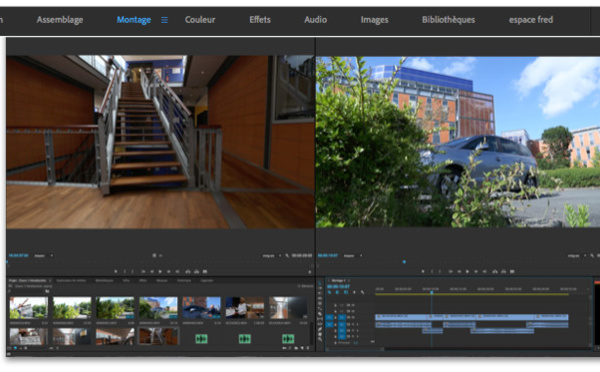Image resolution: width=600 pixels, height=372 pixels.
Task: Mark In point in the Source monitor
Action: [124, 271]
